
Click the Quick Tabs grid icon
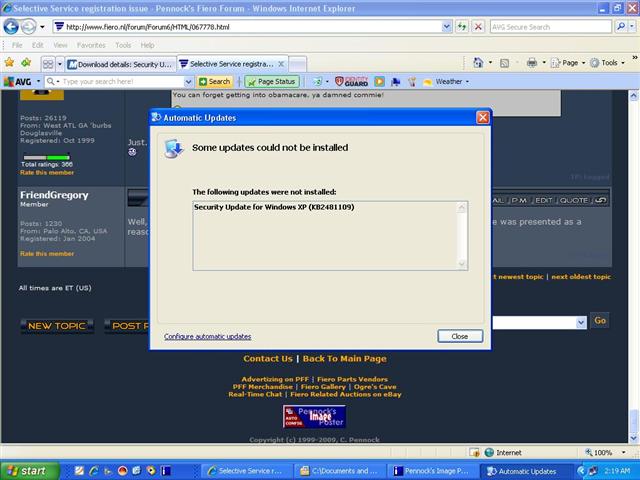click(48, 64)
